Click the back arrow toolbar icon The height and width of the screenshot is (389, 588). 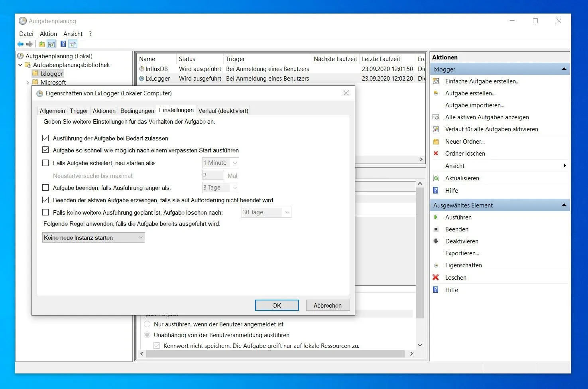point(20,44)
